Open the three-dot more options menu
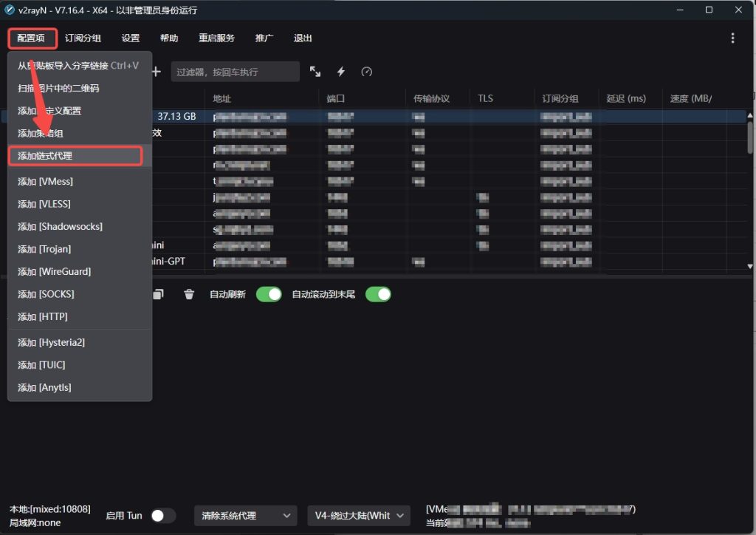Viewport: 756px width, 535px height. point(732,38)
